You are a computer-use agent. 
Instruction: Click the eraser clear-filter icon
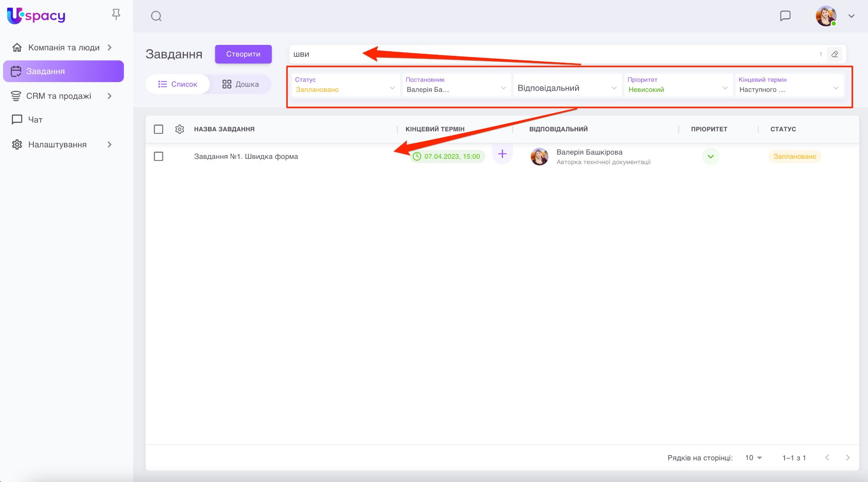[x=835, y=54]
